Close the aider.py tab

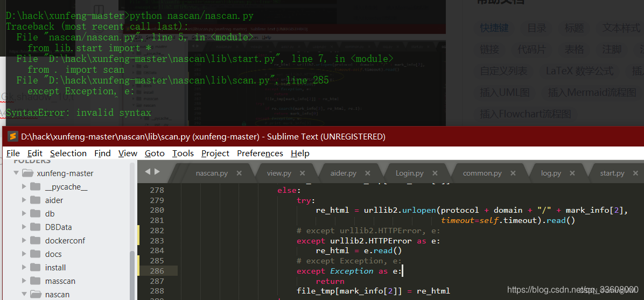tap(368, 173)
